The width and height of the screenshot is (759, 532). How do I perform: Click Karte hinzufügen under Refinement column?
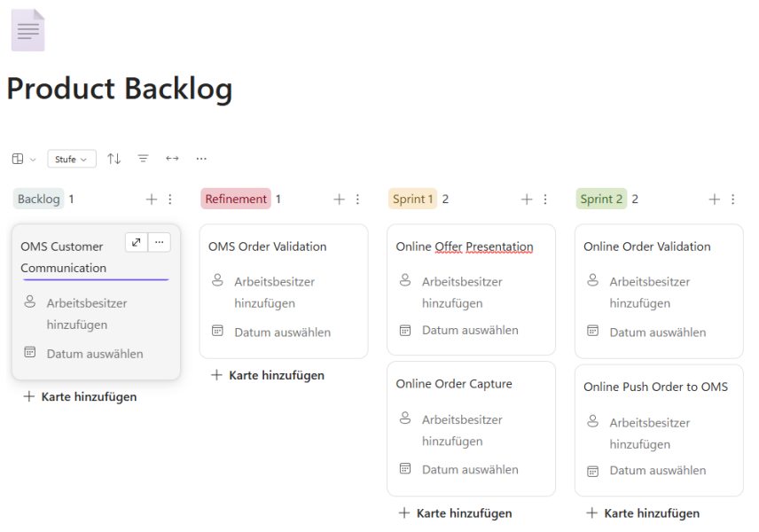pyautogui.click(x=268, y=375)
